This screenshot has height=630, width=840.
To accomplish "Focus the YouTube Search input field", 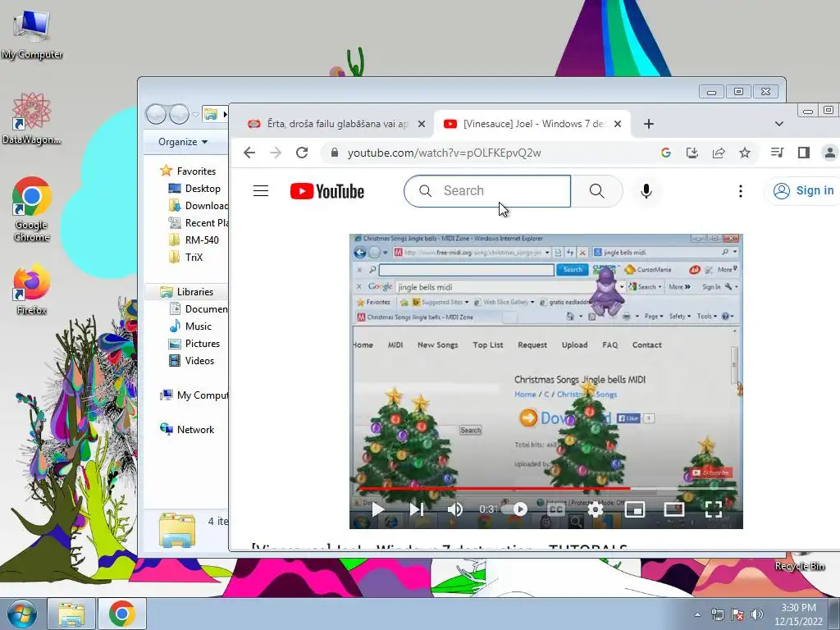I will click(x=487, y=190).
